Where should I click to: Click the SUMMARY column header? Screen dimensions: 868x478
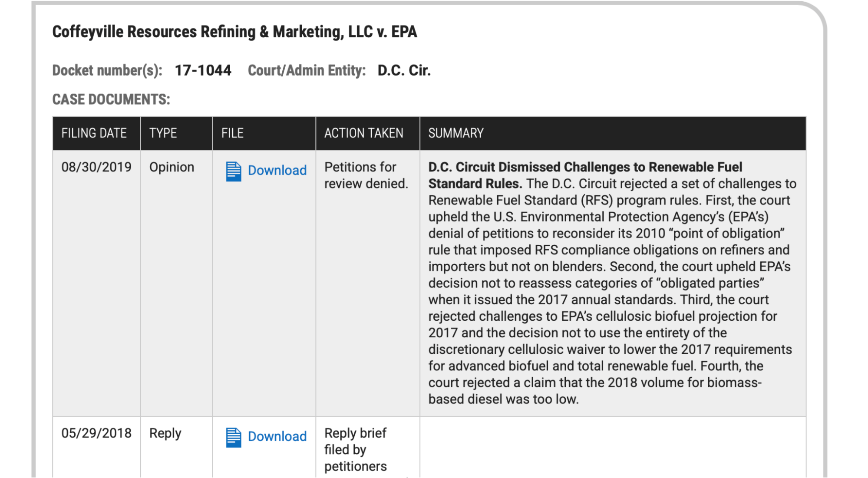click(x=455, y=133)
